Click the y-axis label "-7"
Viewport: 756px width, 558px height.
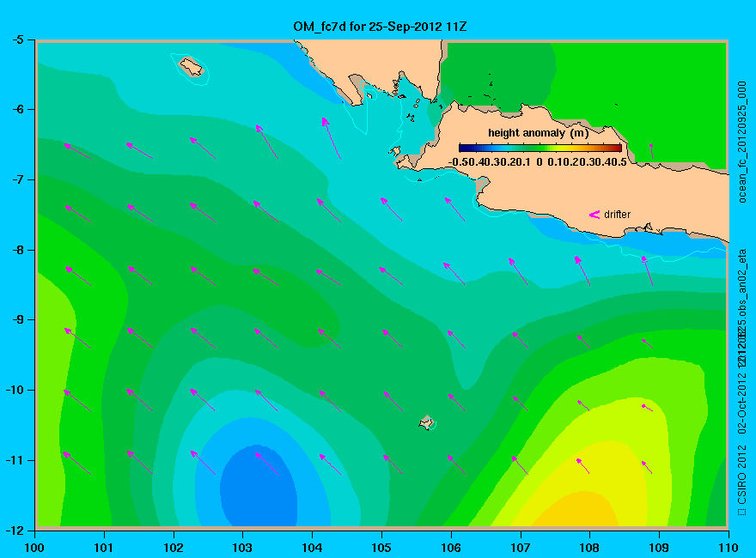(17, 179)
